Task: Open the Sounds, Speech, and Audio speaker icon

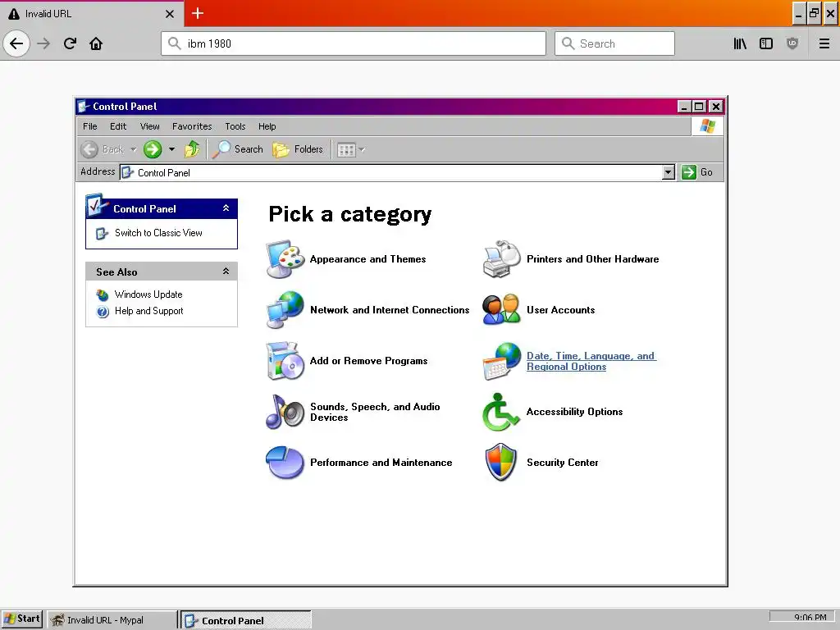Action: pos(285,412)
